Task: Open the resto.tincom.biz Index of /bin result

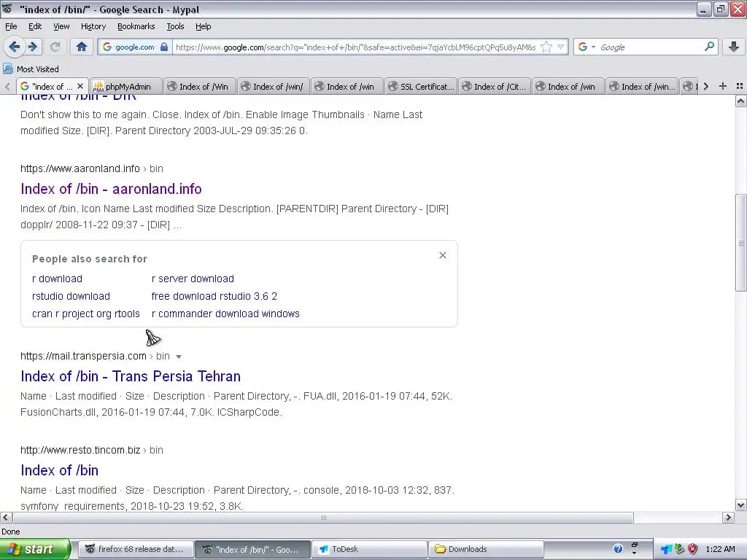Action: 60,470
